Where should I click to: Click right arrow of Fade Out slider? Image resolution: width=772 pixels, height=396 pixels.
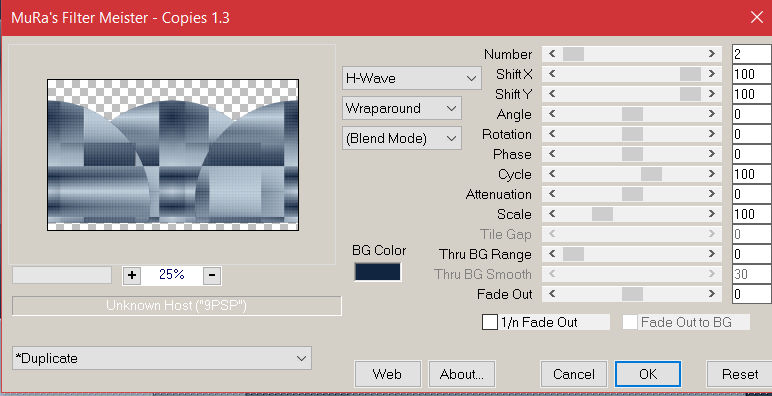[x=712, y=294]
